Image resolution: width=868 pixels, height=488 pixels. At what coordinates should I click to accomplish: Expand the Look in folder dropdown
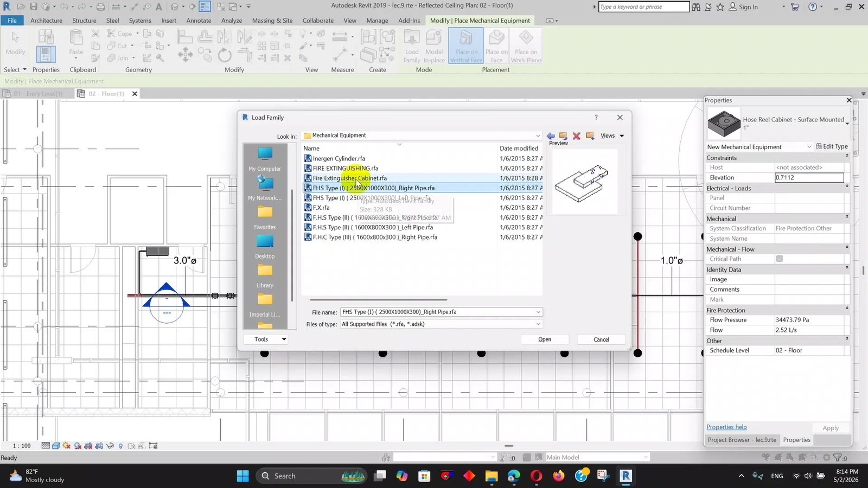(538, 136)
